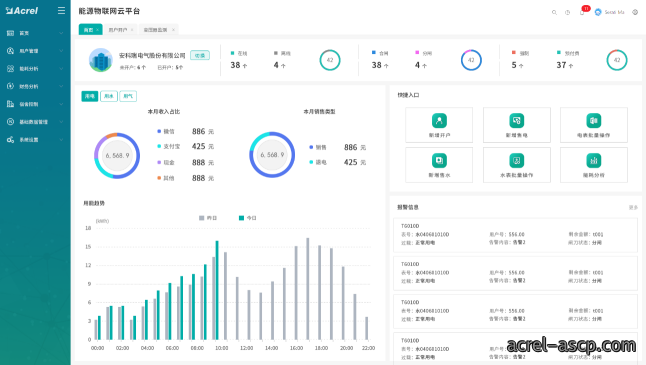Expand the fifth sidebar item's chevron

click(61, 104)
